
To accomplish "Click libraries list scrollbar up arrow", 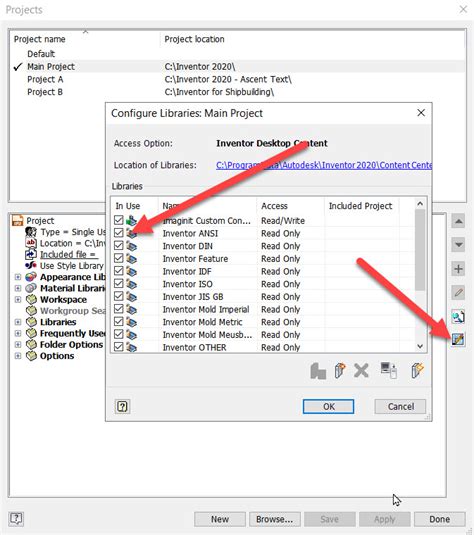I will coord(420,204).
